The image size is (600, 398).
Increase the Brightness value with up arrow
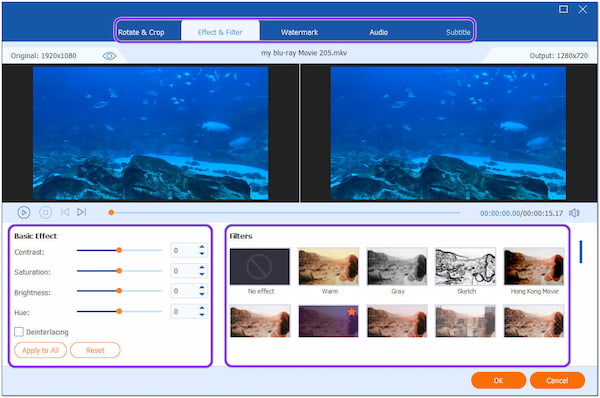pos(202,288)
